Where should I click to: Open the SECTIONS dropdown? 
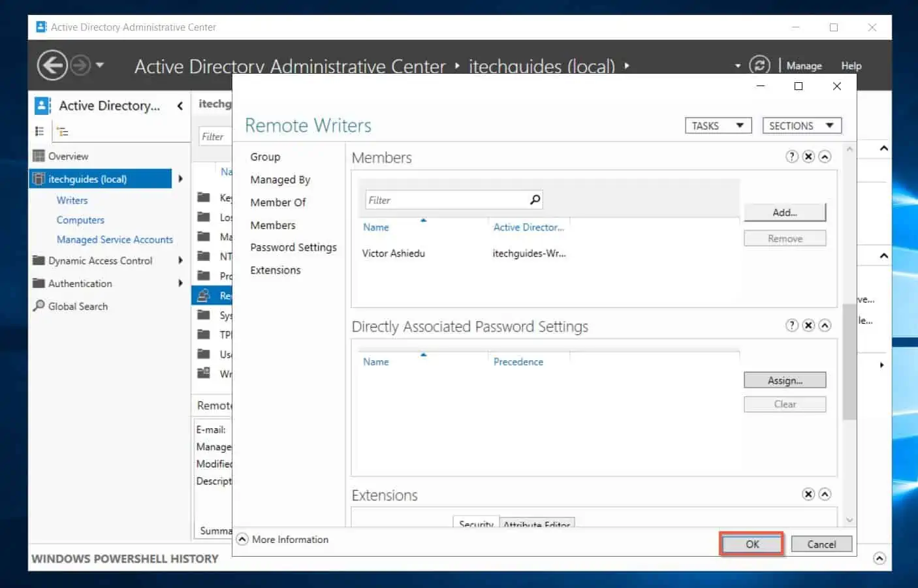[802, 125]
